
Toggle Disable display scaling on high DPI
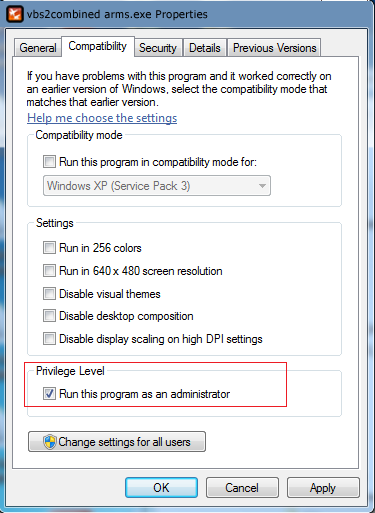(49, 339)
